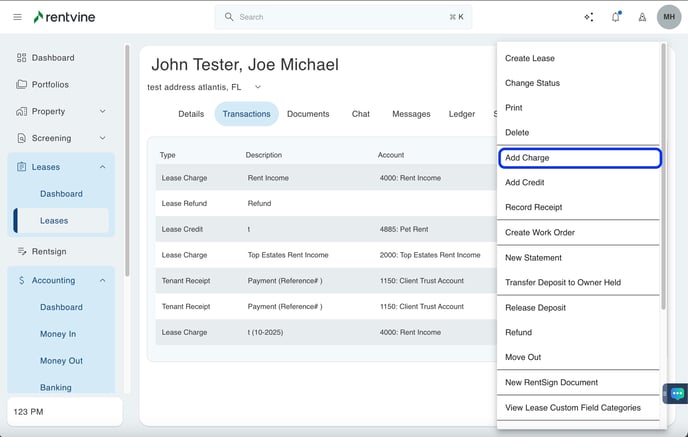Image resolution: width=688 pixels, height=437 pixels.
Task: Collapse the Leases sidebar section
Action: tap(102, 167)
